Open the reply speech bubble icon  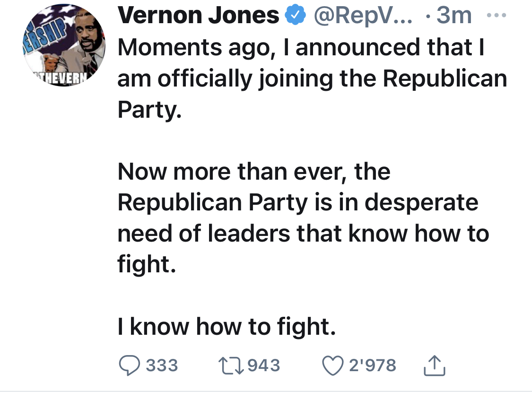(129, 365)
